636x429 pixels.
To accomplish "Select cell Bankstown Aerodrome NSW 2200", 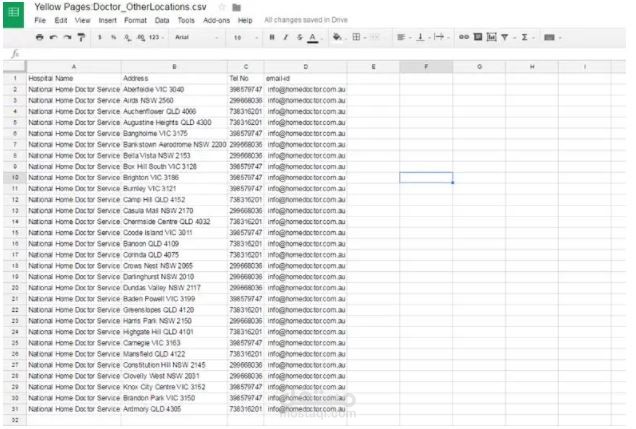I will tap(174, 144).
